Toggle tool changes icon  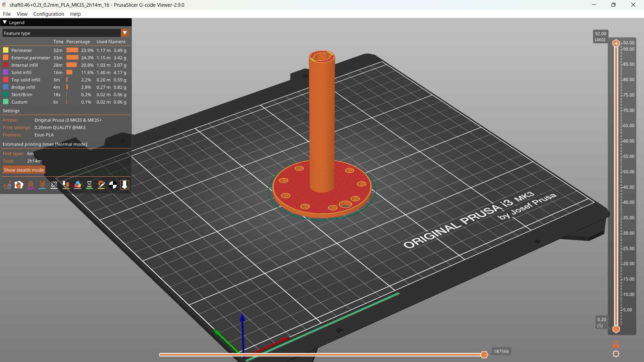point(66,185)
